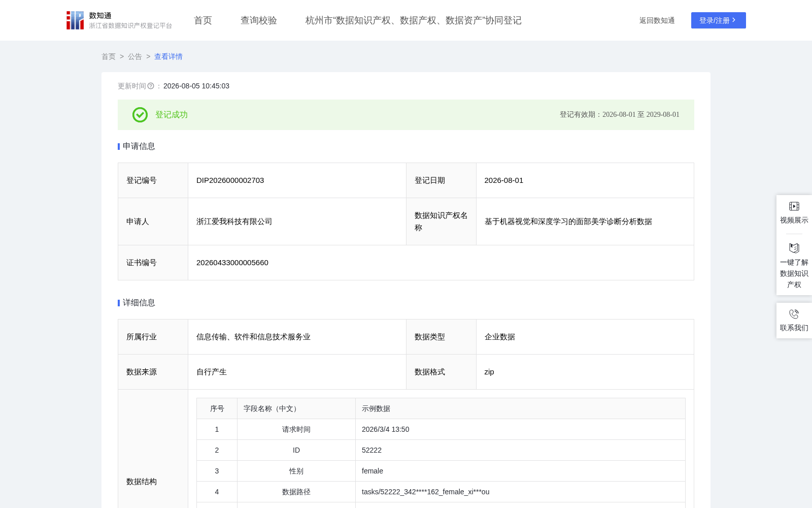The width and height of the screenshot is (812, 508).
Task: Open 查询校验 navigation item
Action: (x=259, y=20)
